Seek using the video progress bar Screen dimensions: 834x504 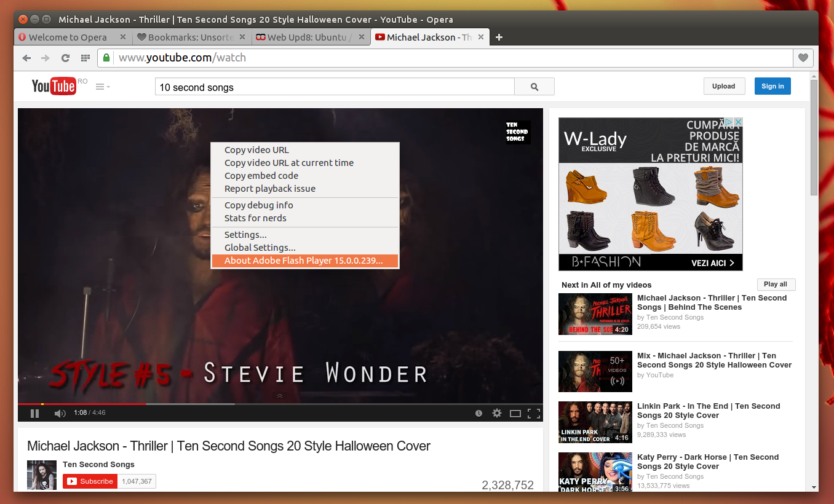280,404
